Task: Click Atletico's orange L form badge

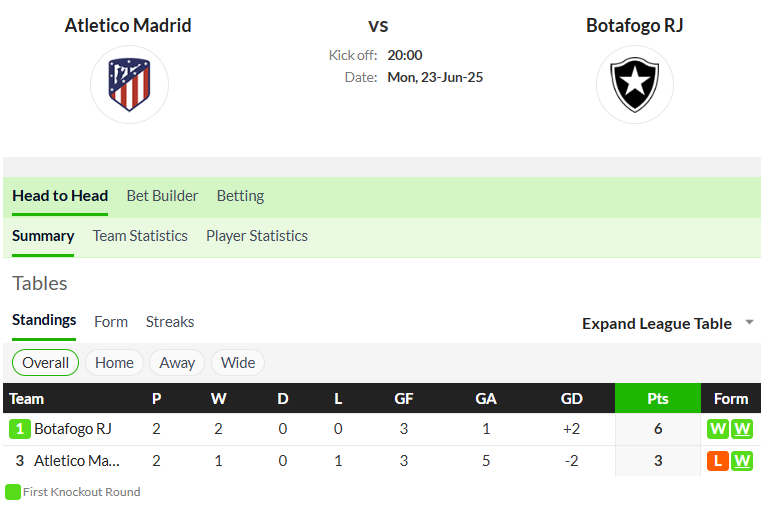Action: (x=717, y=461)
